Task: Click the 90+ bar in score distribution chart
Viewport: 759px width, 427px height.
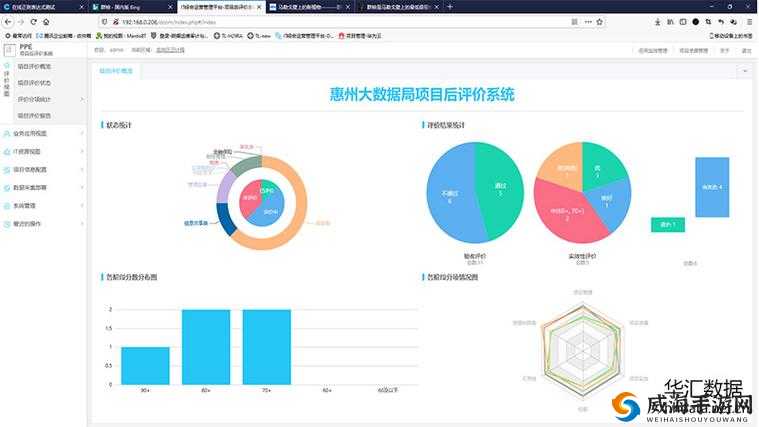Action: 145,366
